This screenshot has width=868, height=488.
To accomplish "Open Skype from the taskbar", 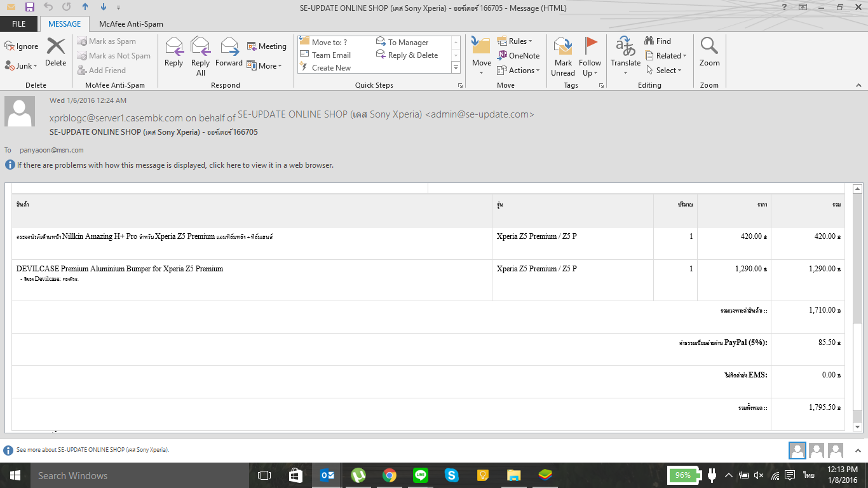I will click(x=452, y=475).
